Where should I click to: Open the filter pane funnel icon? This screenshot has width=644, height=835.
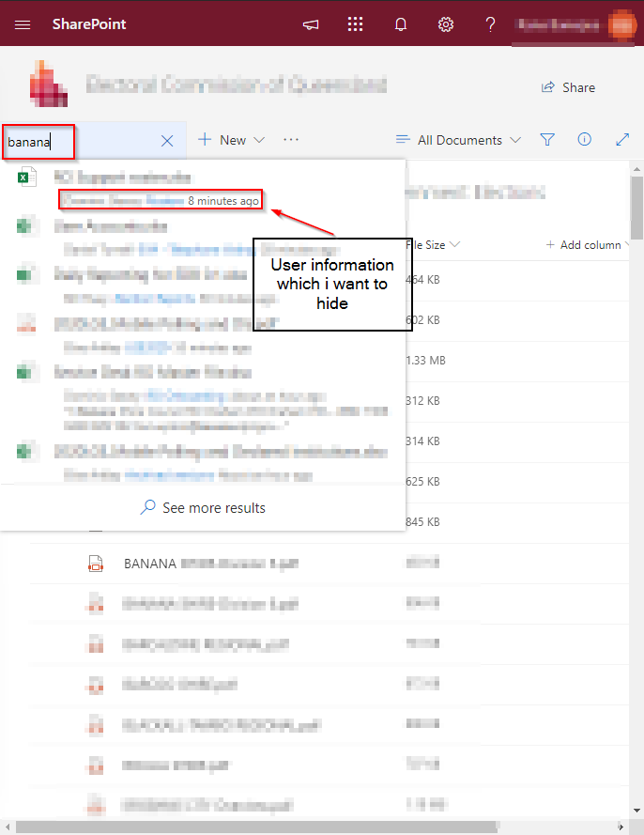click(547, 140)
